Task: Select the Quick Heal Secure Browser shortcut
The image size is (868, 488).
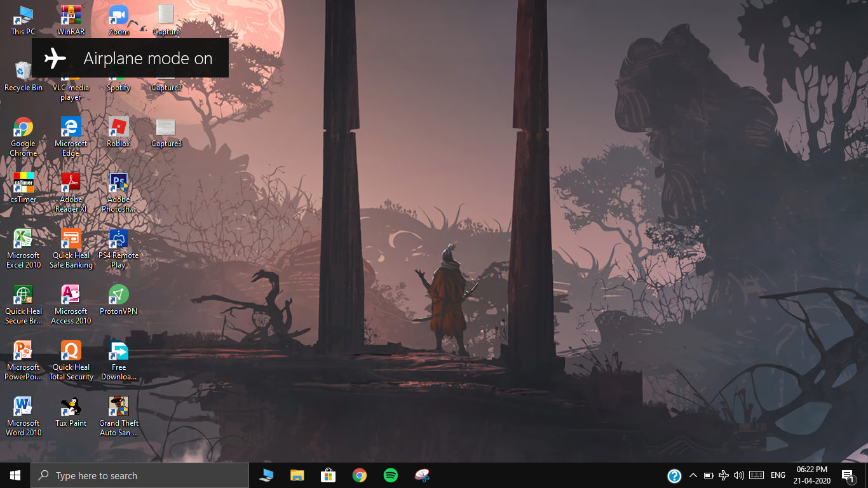Action: point(24,304)
